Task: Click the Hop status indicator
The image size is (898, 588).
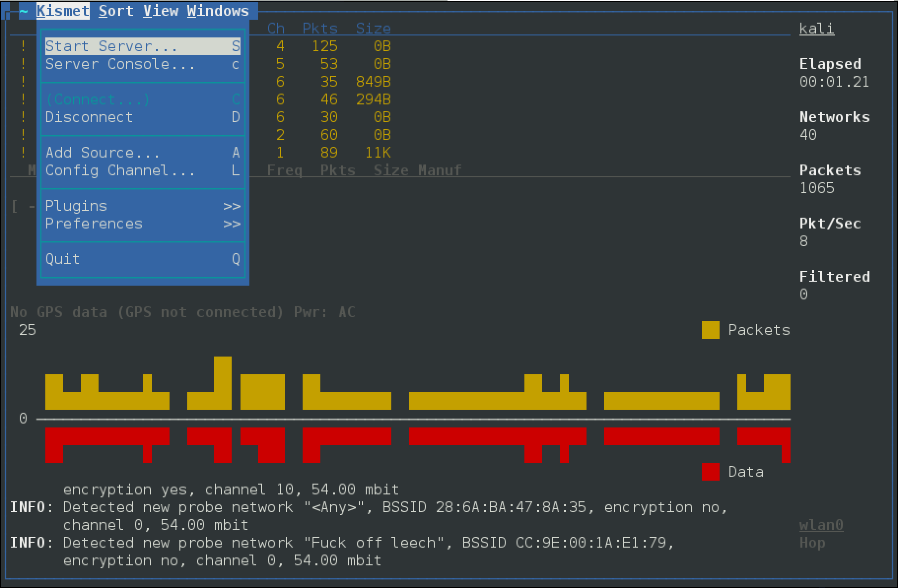Action: coord(811,543)
